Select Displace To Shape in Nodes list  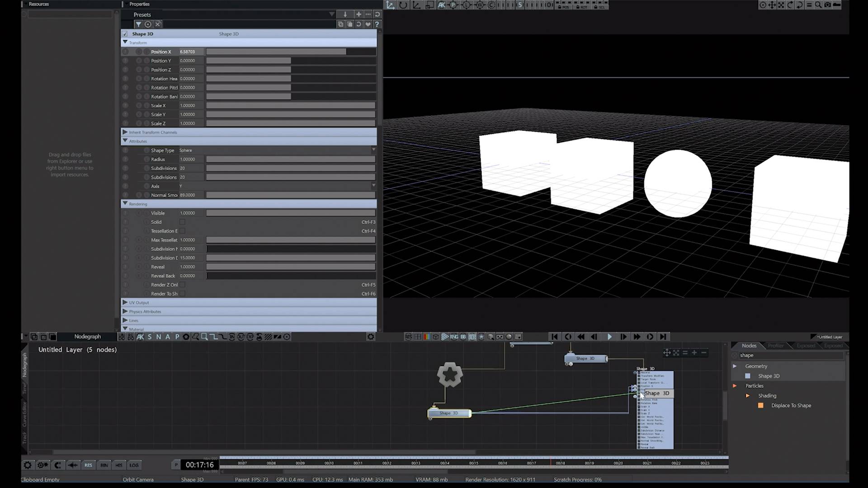791,405
